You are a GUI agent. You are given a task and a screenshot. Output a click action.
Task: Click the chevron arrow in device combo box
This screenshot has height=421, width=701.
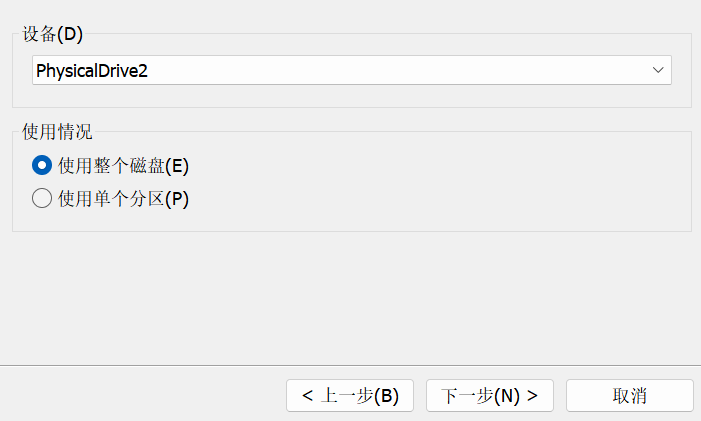(658, 70)
